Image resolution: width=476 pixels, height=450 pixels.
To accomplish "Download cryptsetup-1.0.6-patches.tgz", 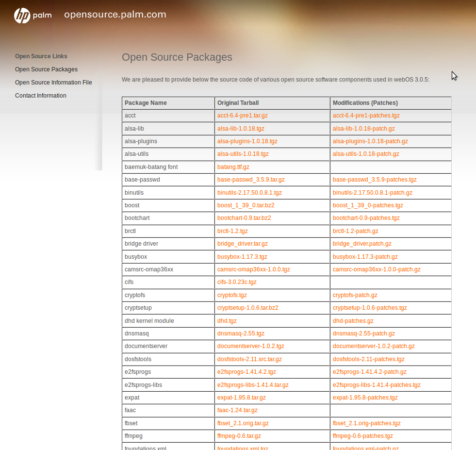I will (370, 308).
